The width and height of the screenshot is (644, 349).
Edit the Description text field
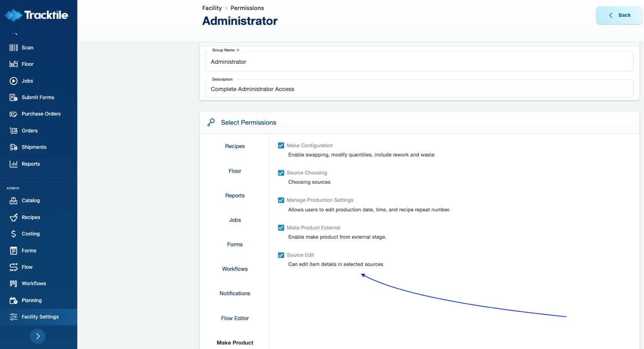point(419,89)
